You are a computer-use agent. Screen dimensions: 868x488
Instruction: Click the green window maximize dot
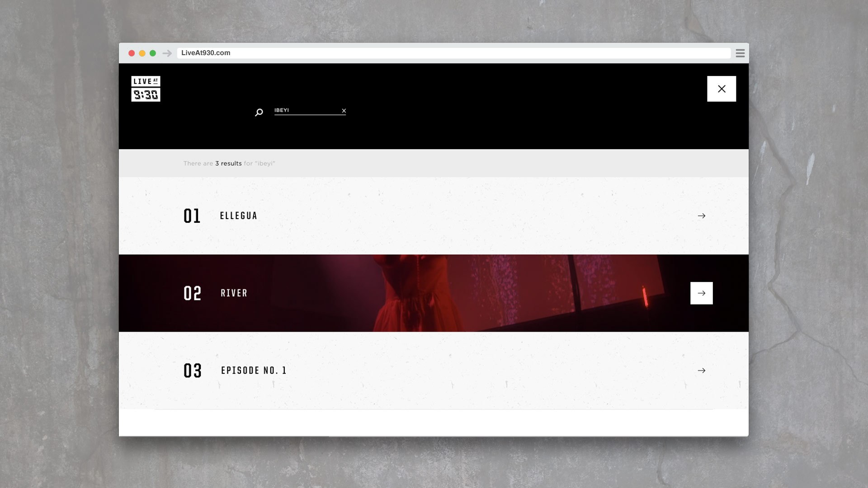click(x=153, y=53)
